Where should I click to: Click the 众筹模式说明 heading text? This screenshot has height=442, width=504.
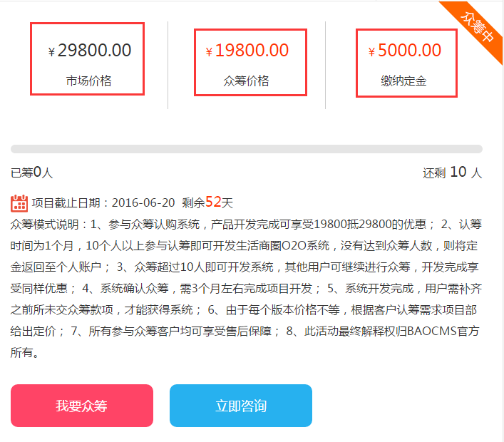[x=46, y=225]
